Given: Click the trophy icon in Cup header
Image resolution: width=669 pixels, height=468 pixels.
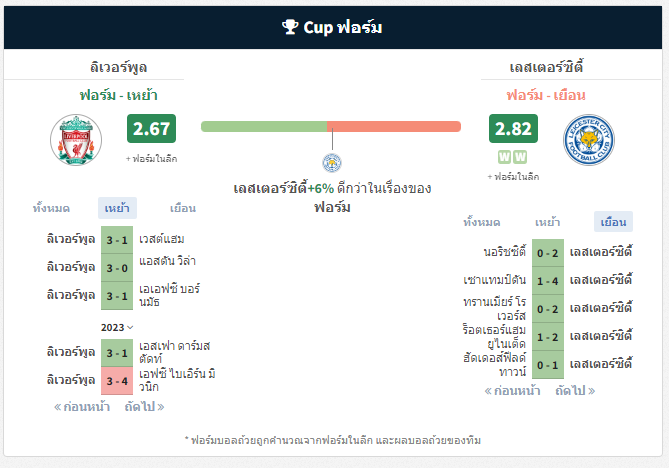Looking at the screenshot, I should [x=290, y=27].
